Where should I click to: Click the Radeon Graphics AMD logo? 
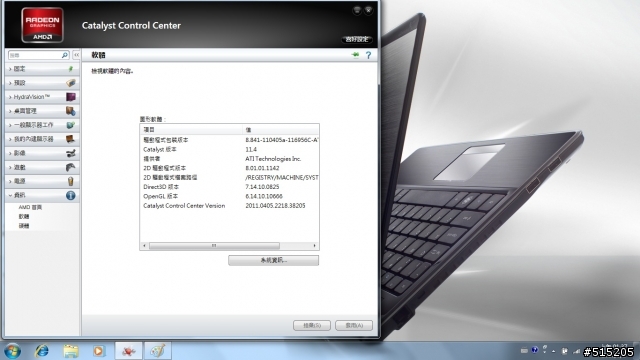point(42,25)
